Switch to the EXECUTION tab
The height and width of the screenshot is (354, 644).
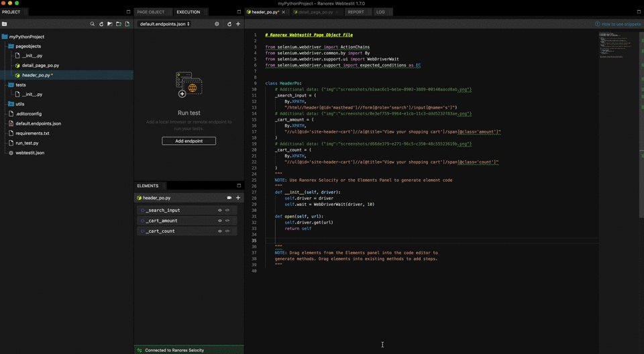(x=188, y=12)
